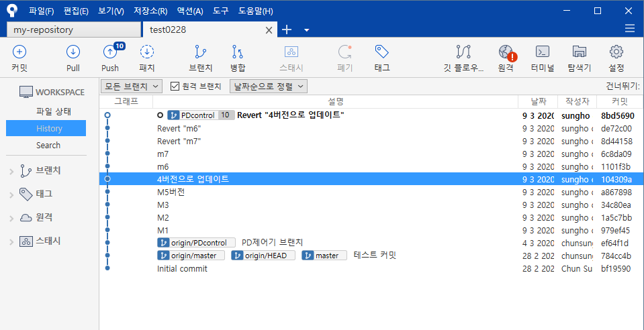Open 설정 (Settings) gear icon

[x=616, y=52]
